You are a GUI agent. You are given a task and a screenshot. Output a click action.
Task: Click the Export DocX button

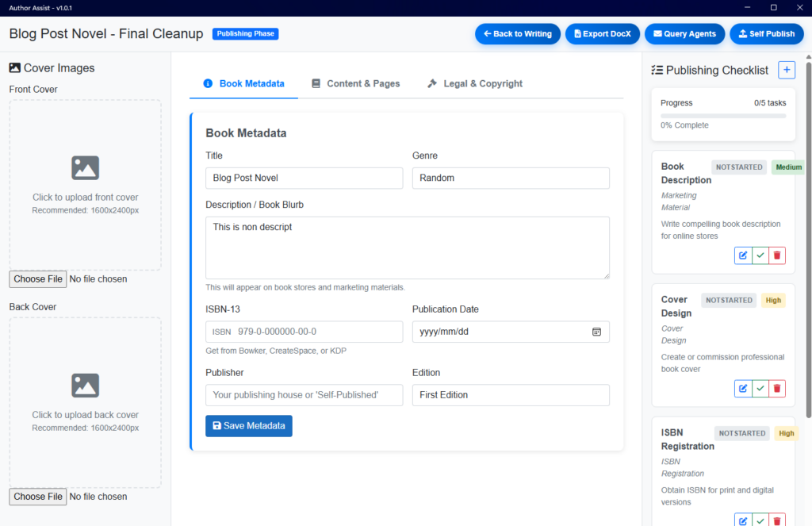602,34
